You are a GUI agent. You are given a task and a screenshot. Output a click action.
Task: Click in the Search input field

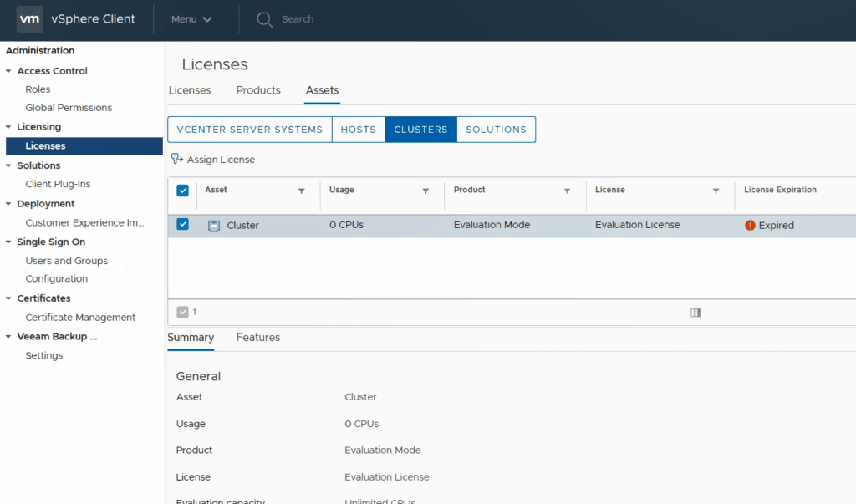(298, 19)
